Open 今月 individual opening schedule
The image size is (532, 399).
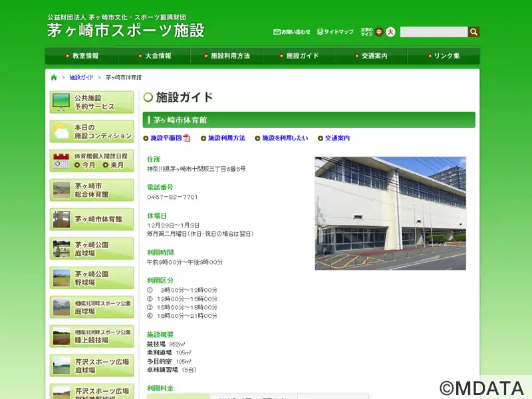click(x=85, y=165)
